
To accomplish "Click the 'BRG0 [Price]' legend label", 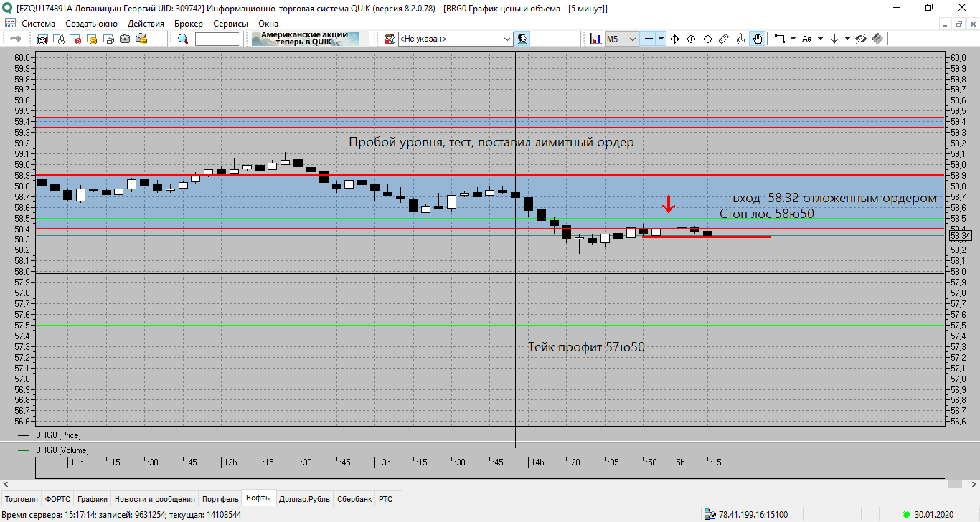I will [57, 435].
